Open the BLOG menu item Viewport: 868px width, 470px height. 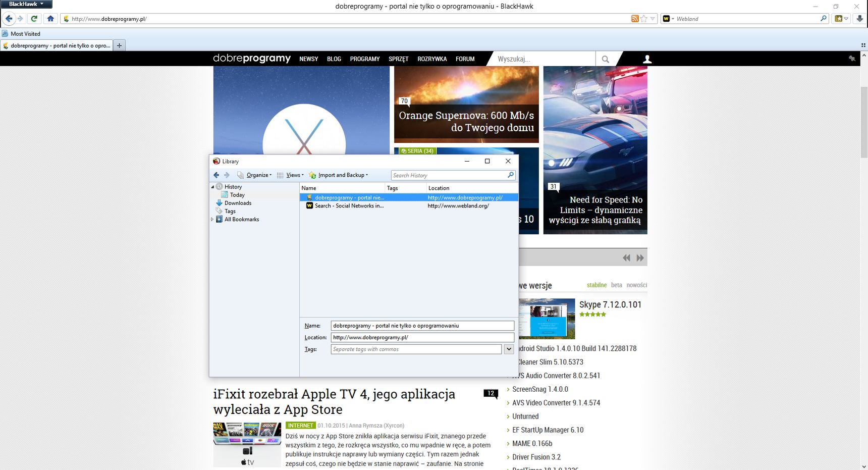tap(334, 59)
